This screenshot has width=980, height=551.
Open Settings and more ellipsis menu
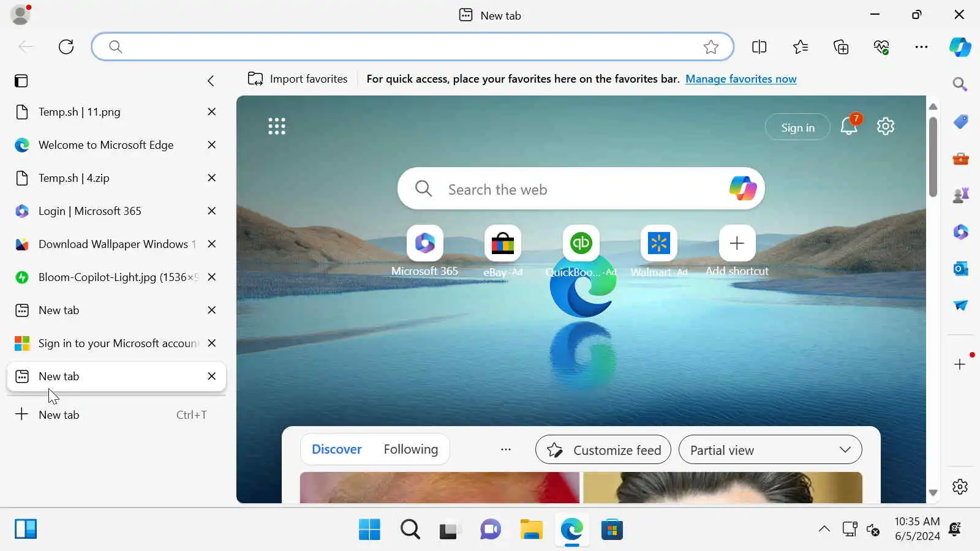tap(921, 47)
